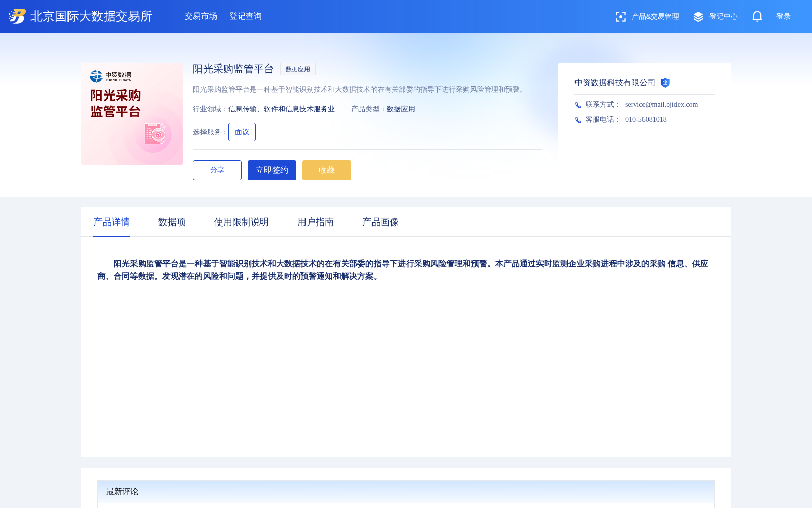
Task: Switch to the 产品详情 tab
Action: [x=112, y=222]
